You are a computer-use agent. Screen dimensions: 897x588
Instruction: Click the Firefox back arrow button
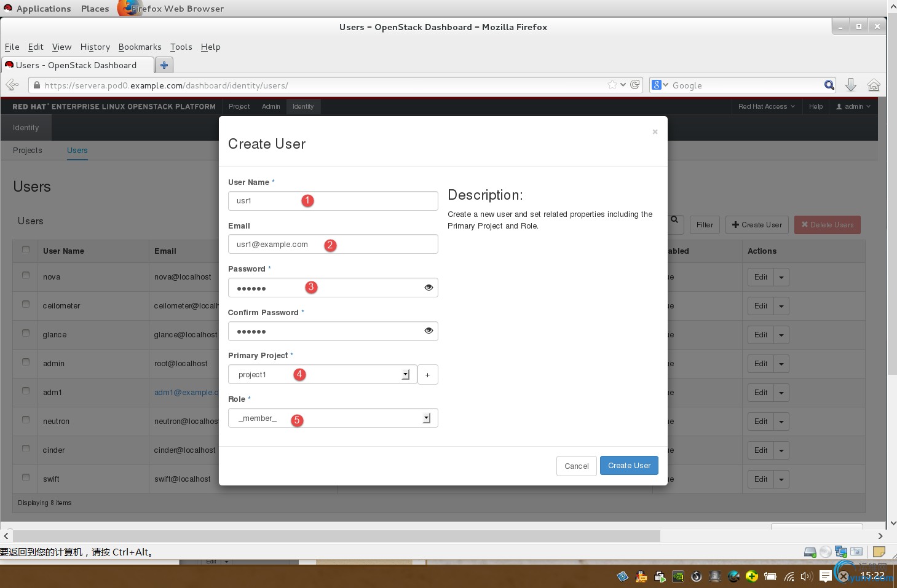click(x=11, y=85)
